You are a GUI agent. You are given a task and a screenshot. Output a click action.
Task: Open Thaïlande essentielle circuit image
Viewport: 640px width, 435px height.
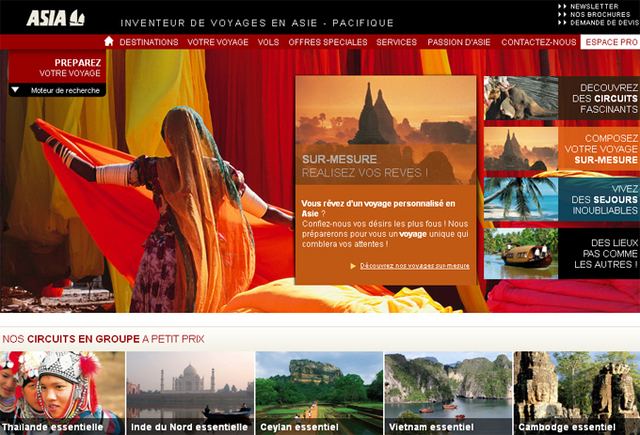click(62, 392)
